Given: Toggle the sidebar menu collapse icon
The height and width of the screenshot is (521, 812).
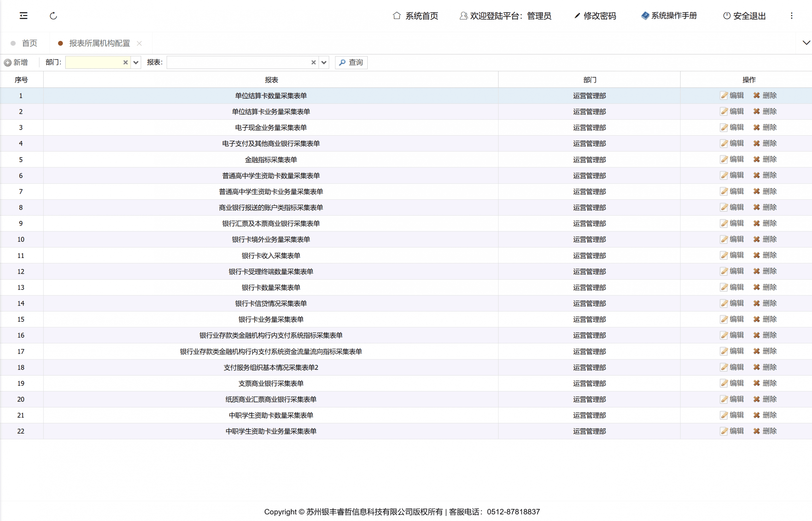Looking at the screenshot, I should click(x=23, y=16).
